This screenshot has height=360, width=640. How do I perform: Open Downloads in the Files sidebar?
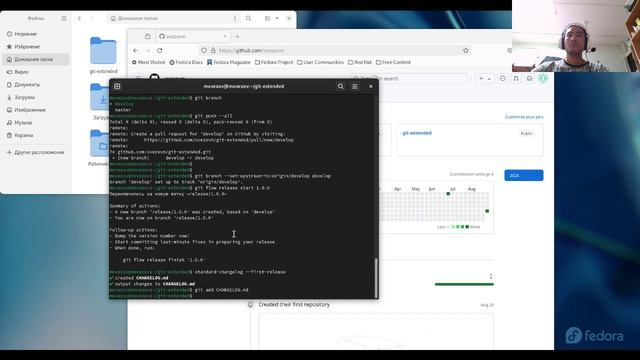pyautogui.click(x=36, y=97)
